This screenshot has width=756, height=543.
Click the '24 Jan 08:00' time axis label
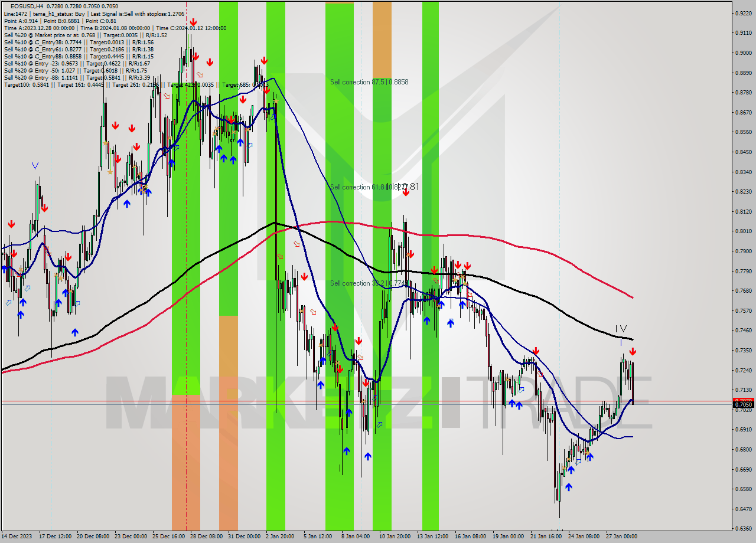pos(583,537)
